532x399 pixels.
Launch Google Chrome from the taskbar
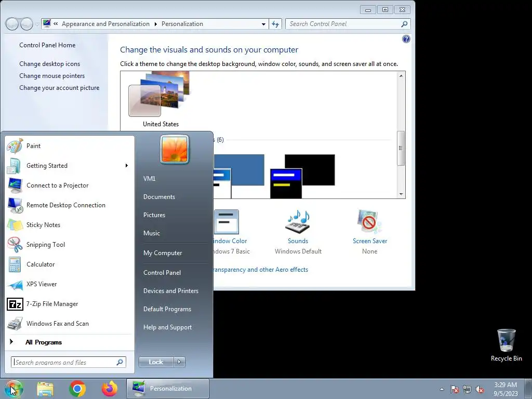coord(77,389)
